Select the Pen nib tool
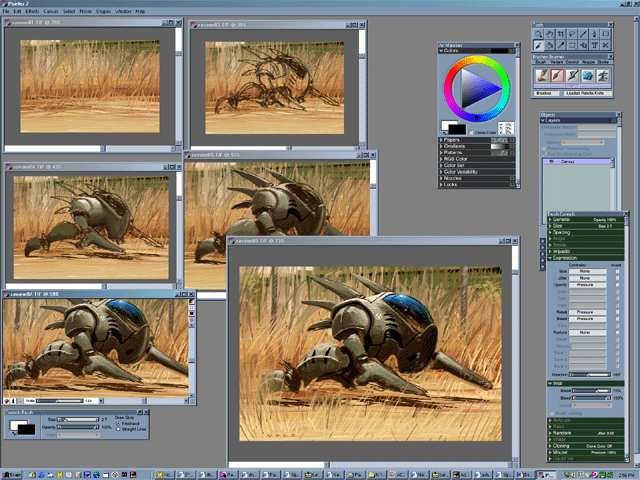640x480 pixels. pyautogui.click(x=594, y=34)
